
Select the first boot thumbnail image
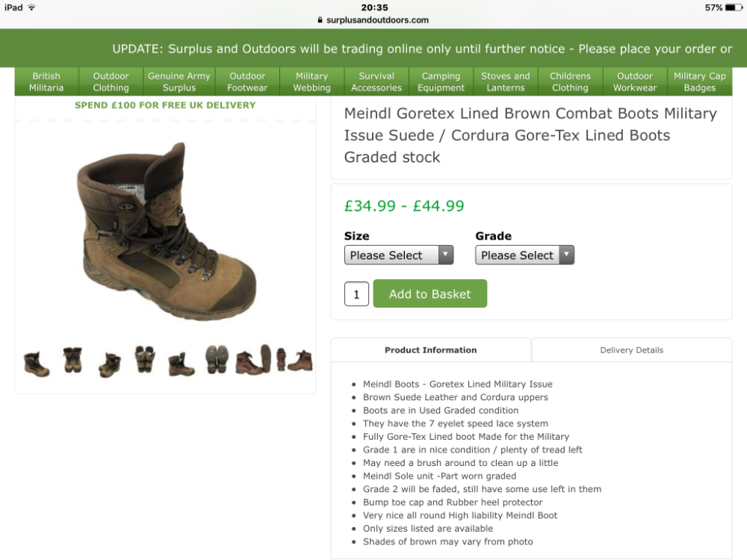click(36, 364)
